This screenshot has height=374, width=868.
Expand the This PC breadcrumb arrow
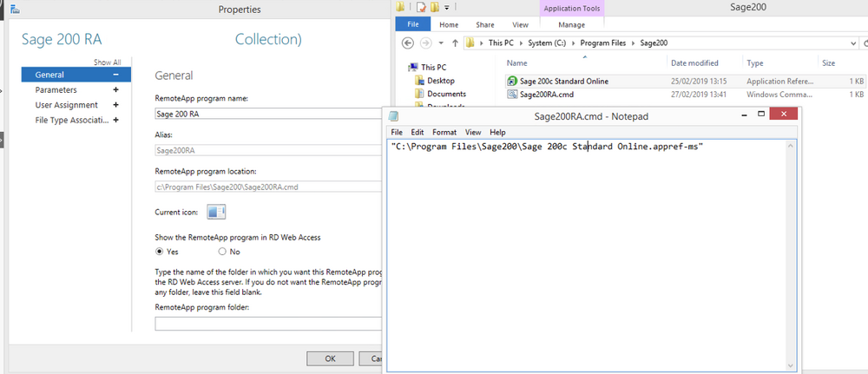[522, 43]
